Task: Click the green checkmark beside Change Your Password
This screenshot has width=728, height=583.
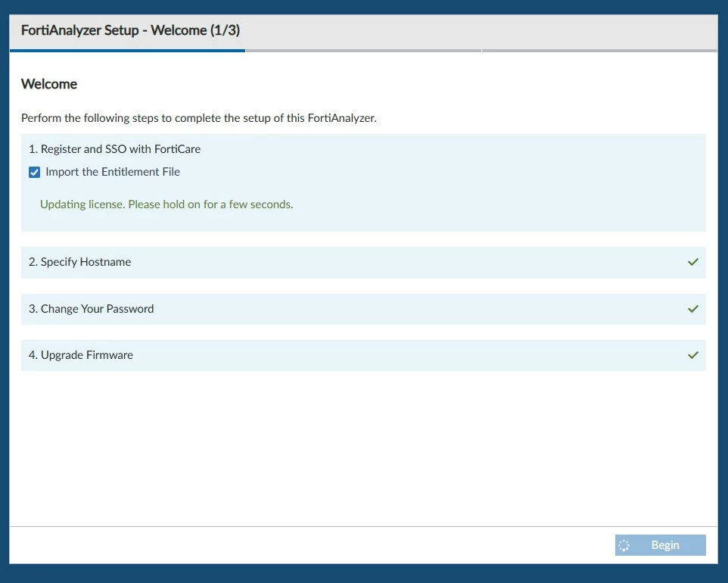Action: 692,309
